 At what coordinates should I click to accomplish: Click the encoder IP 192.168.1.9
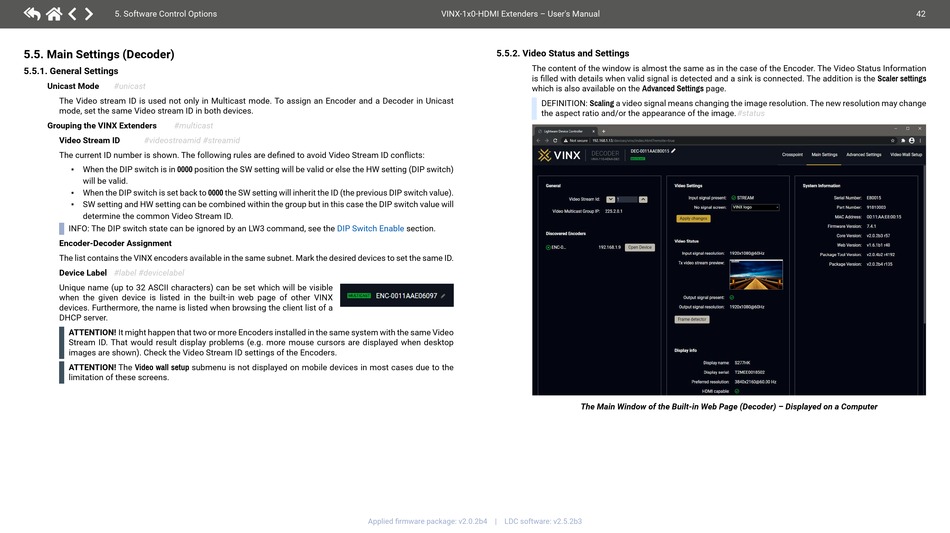pos(610,247)
